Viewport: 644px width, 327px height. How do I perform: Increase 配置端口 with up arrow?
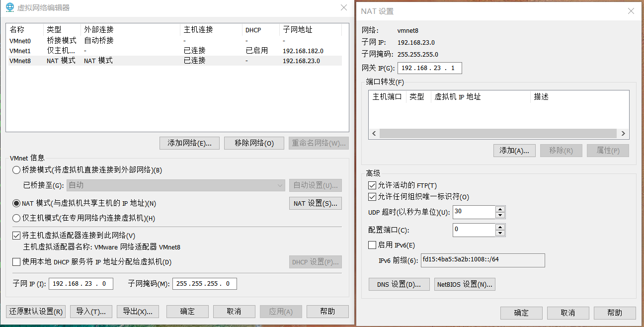pyautogui.click(x=500, y=227)
